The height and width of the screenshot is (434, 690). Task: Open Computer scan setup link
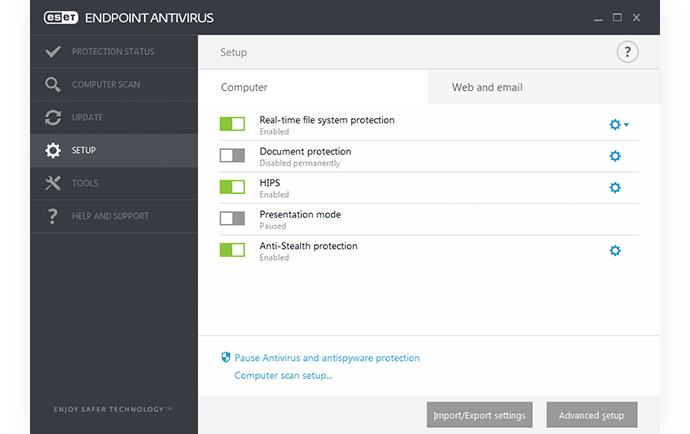click(x=283, y=375)
